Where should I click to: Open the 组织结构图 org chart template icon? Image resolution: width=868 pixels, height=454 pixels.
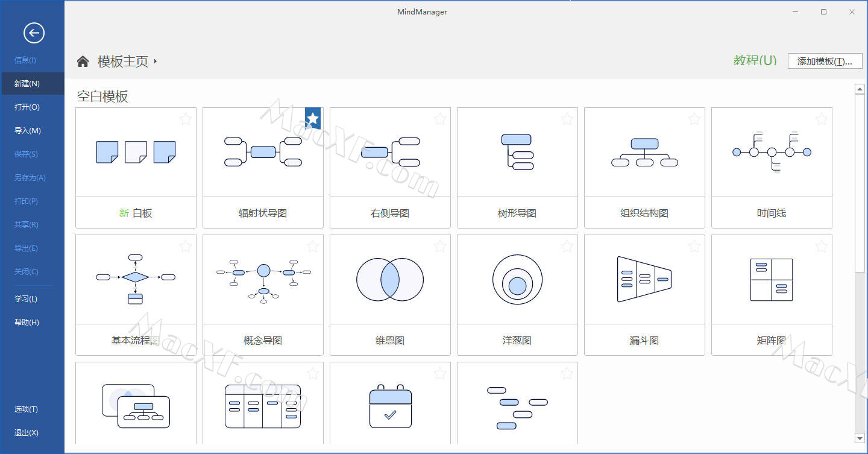[x=644, y=152]
